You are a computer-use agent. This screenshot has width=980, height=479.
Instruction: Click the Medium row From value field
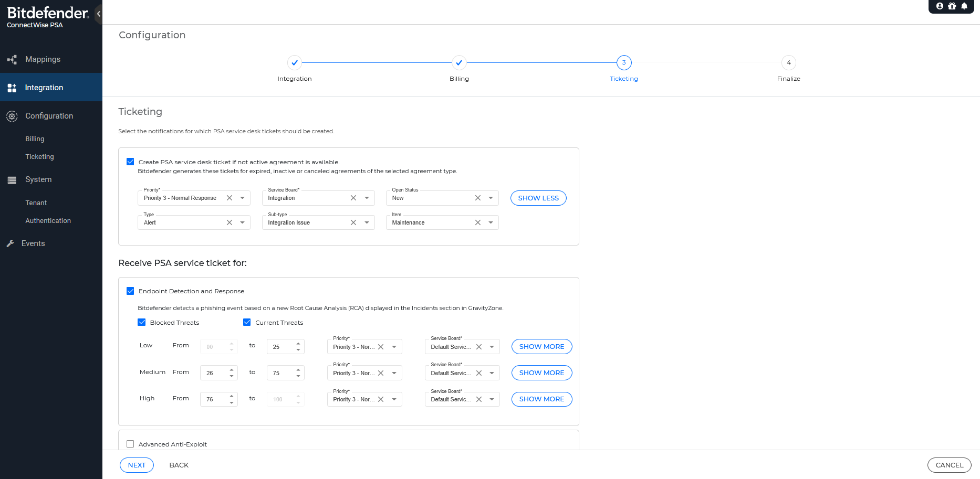click(x=218, y=373)
